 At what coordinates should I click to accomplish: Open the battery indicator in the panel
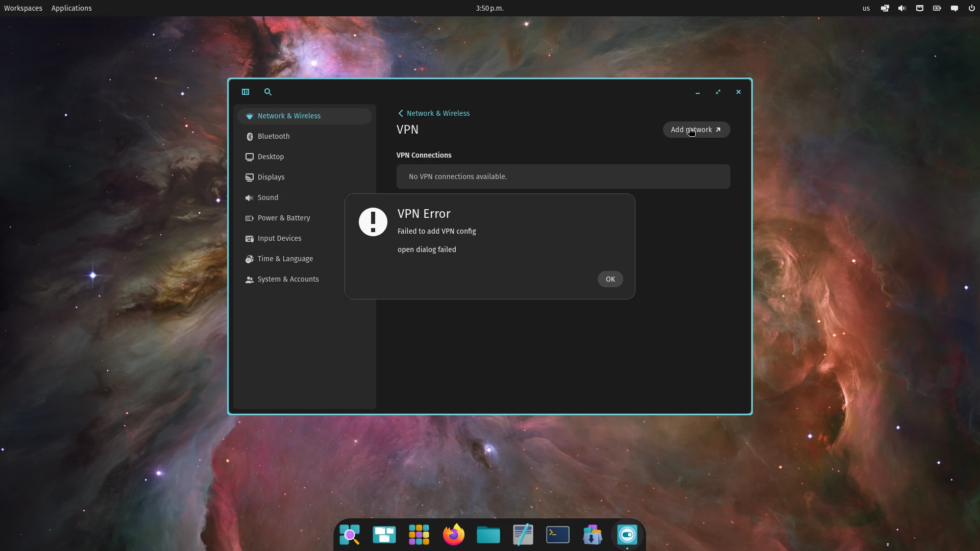pyautogui.click(x=937, y=8)
